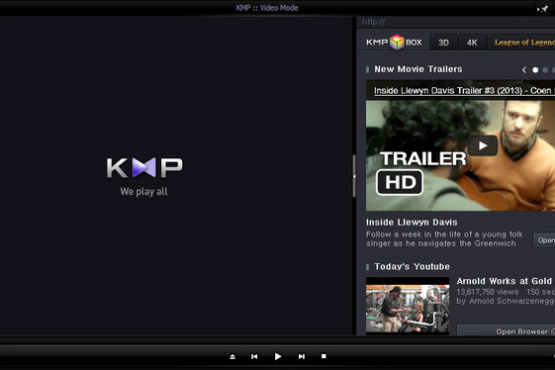Stop playback with the stop button
Screen dimensions: 555x370
coord(324,356)
